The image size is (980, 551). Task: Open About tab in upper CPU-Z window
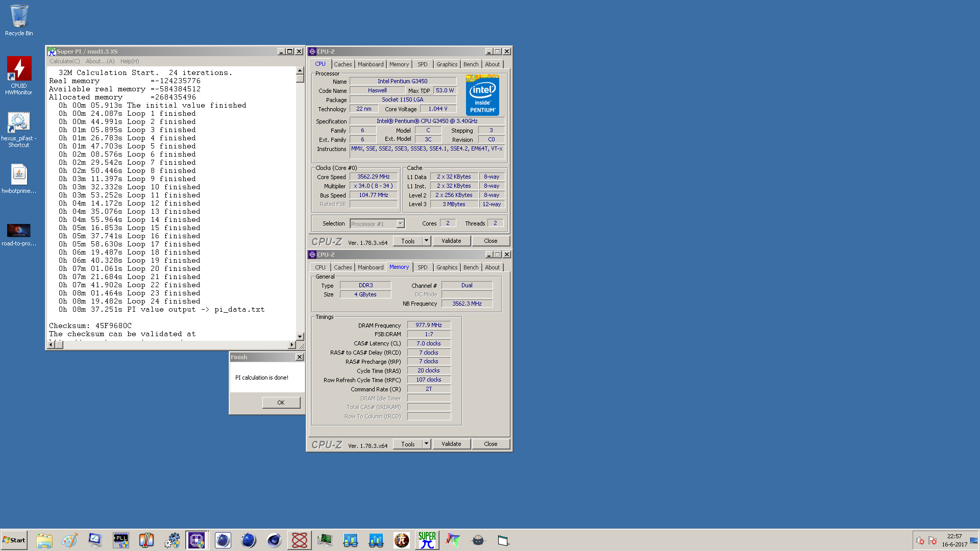tap(493, 64)
